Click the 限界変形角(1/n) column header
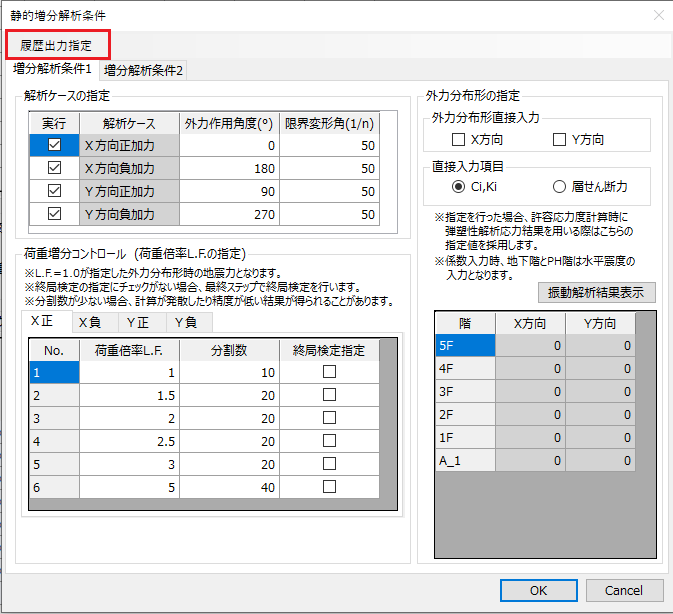The width and height of the screenshot is (673, 614). pos(330,123)
